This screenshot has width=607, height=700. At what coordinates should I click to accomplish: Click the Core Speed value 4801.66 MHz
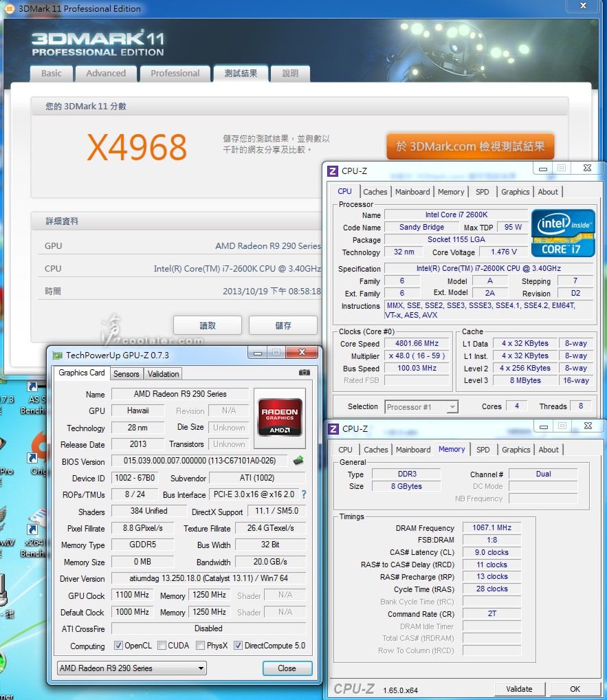(417, 343)
